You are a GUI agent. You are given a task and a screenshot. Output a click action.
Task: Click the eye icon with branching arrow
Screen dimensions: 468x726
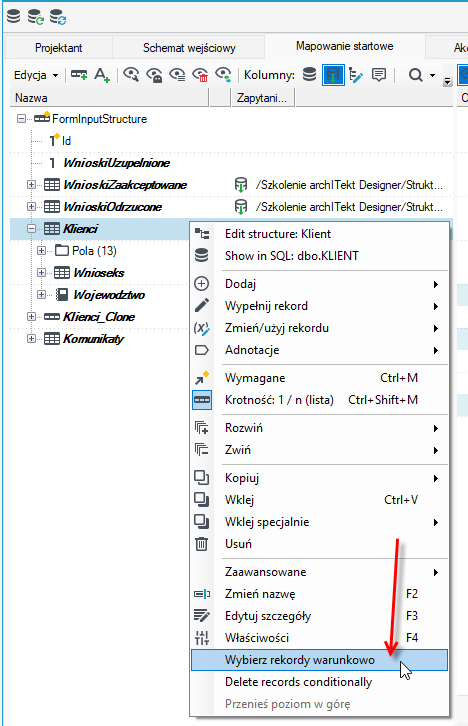click(x=223, y=75)
